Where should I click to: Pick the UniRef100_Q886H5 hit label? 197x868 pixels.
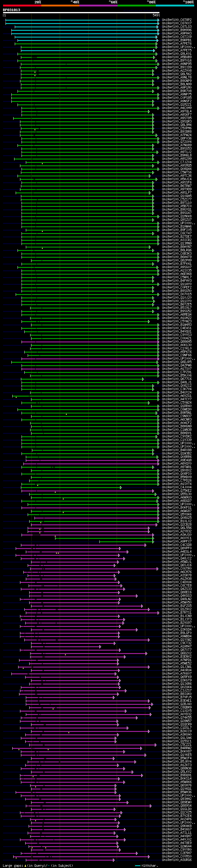point(177,342)
